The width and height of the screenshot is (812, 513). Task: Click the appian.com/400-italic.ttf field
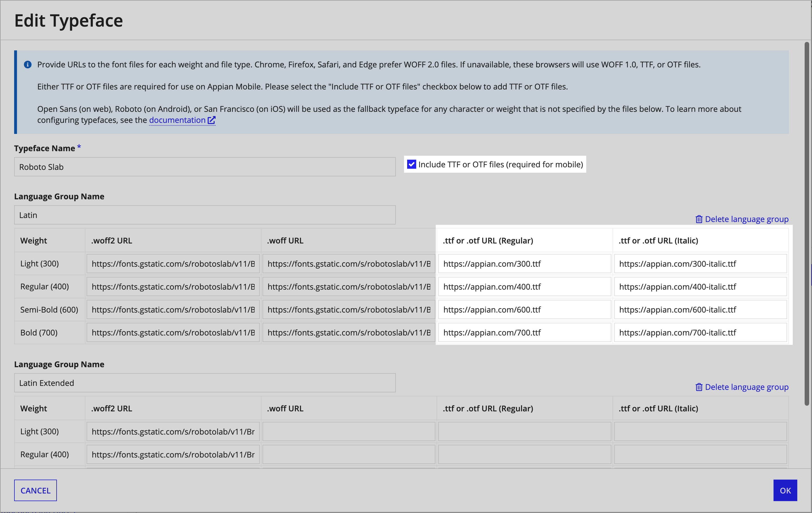[x=700, y=287]
